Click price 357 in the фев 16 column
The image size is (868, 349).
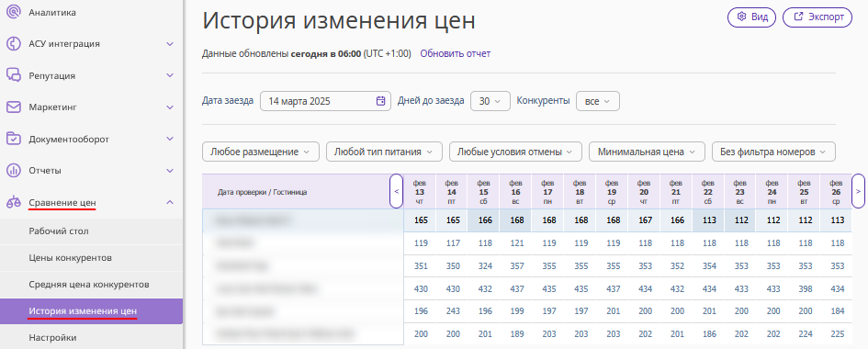tap(517, 266)
